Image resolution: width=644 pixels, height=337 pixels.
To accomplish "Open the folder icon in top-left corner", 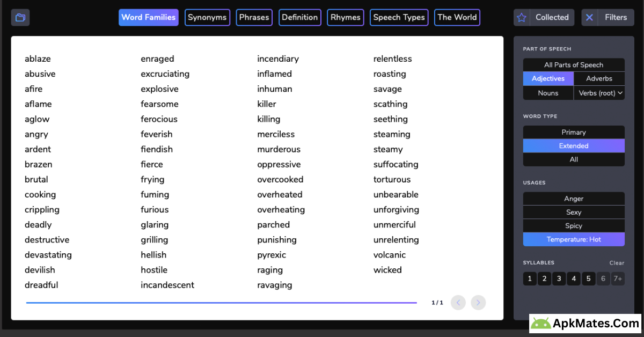I will pyautogui.click(x=20, y=17).
